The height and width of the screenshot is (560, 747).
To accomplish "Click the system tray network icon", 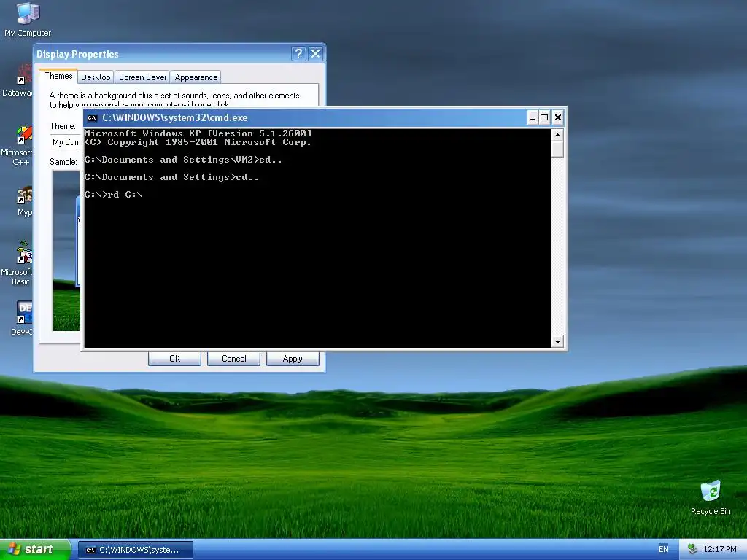I will [693, 549].
